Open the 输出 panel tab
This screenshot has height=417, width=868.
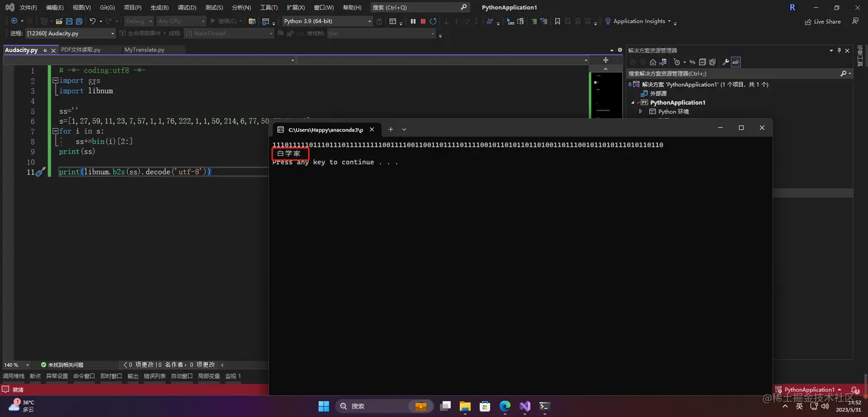pyautogui.click(x=133, y=376)
